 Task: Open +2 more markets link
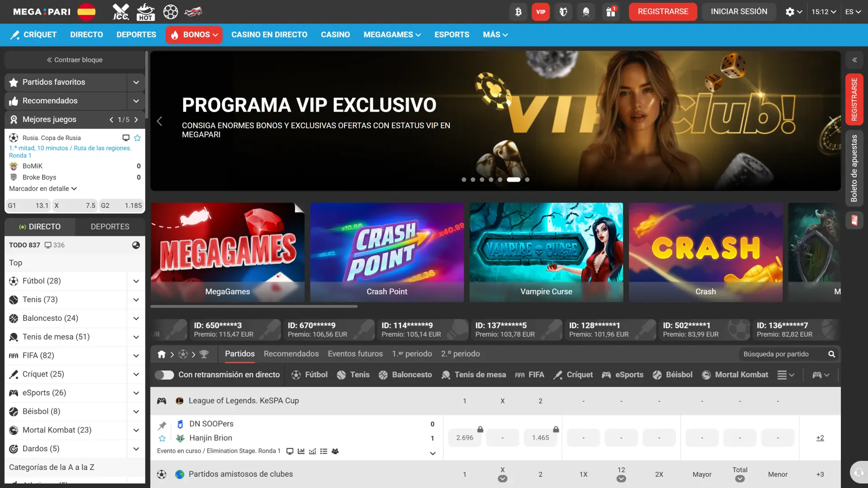pos(820,438)
